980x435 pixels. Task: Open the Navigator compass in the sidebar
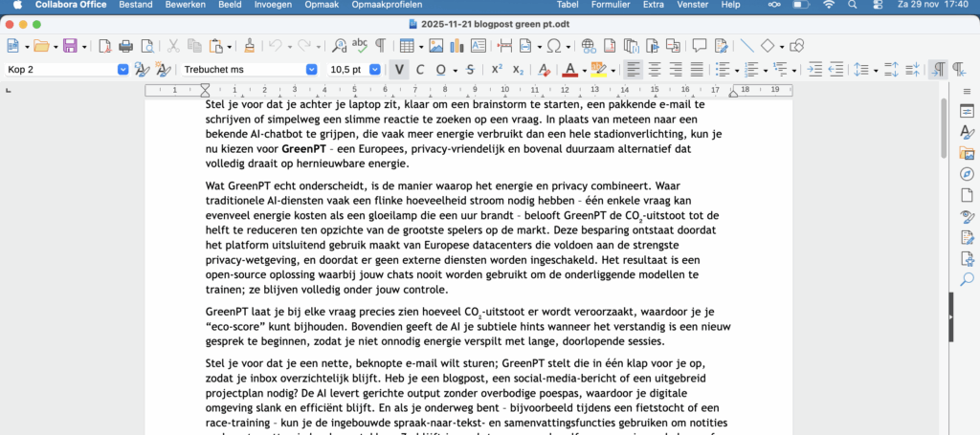967,174
